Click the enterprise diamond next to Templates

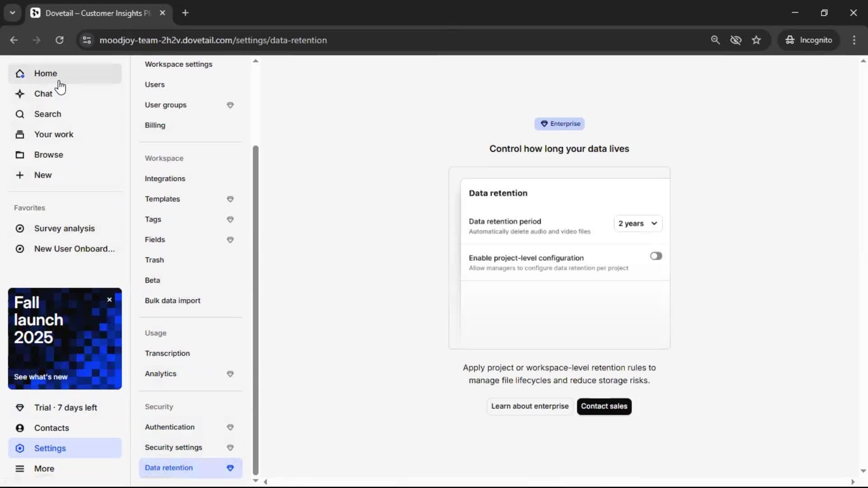pos(230,199)
